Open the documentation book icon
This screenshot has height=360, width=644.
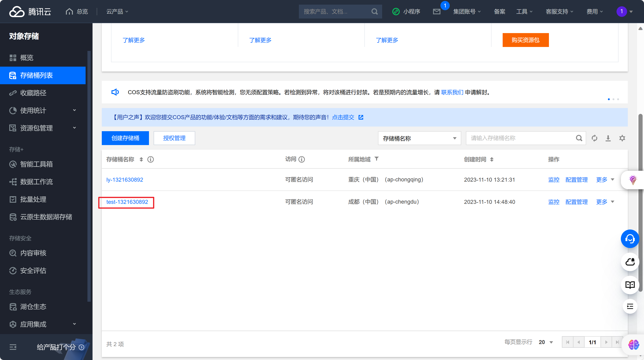[x=630, y=285]
